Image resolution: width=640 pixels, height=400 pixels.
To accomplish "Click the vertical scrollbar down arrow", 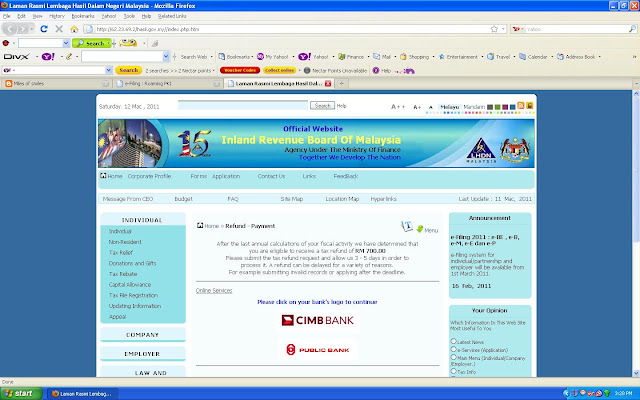I will point(636,373).
